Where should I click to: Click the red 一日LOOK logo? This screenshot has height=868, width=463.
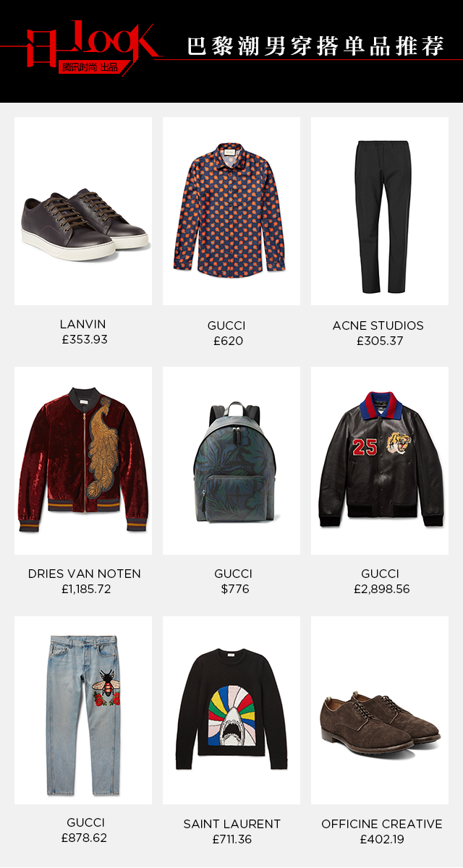(88, 46)
